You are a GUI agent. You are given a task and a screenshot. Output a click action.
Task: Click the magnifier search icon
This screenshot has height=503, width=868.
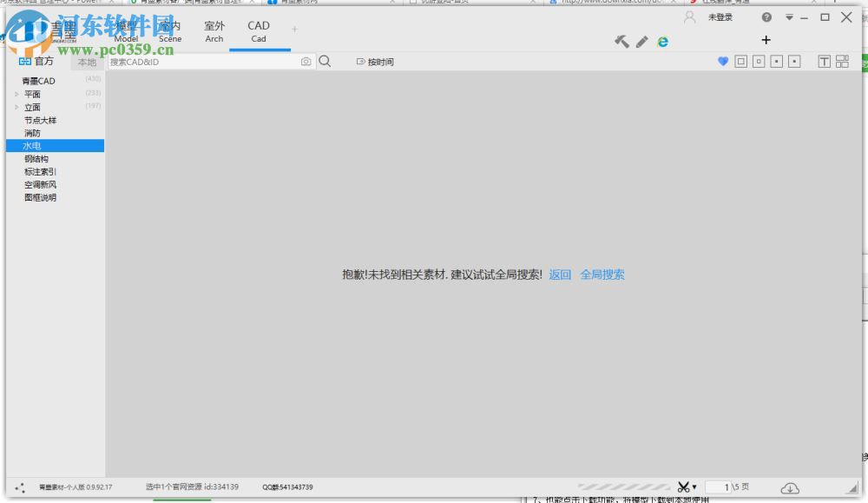point(324,62)
